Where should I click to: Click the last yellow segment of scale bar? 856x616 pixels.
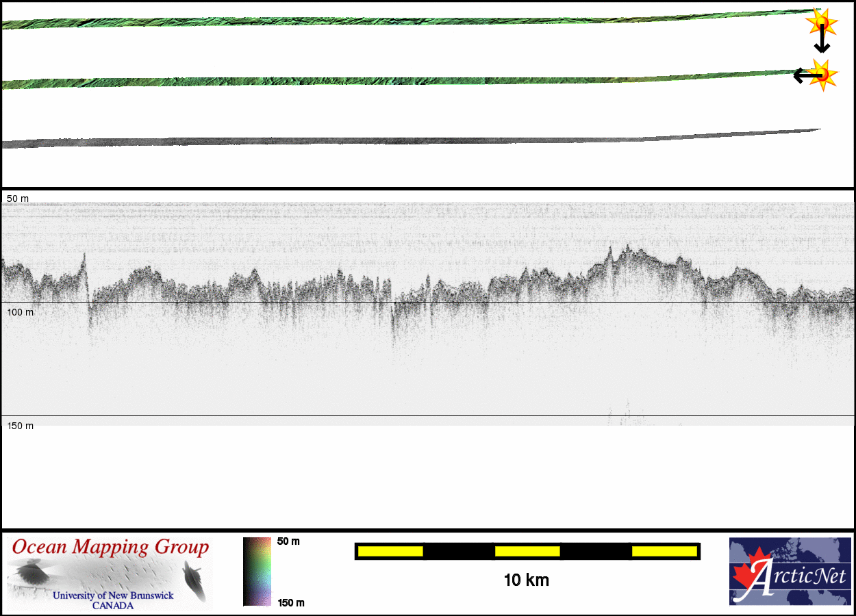click(x=664, y=551)
